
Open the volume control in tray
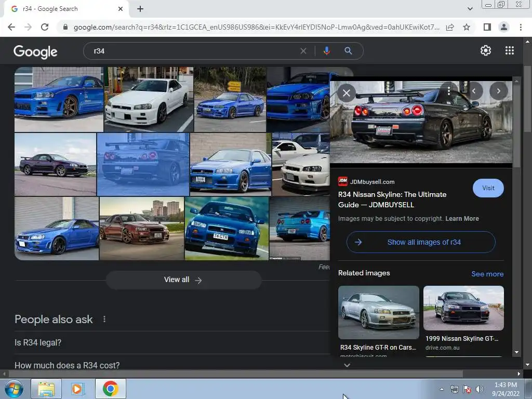click(x=480, y=389)
